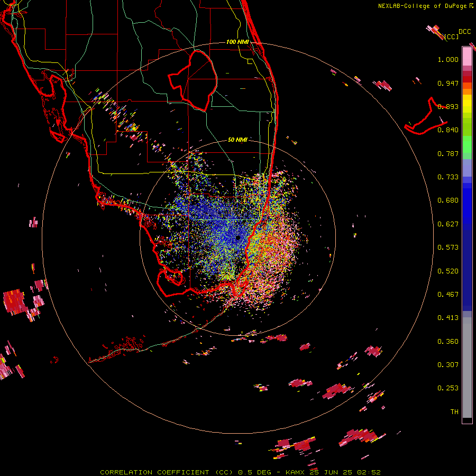Screen dimensions: 476x476
Task: Click the 0.627 color scale value
Action: 448,224
